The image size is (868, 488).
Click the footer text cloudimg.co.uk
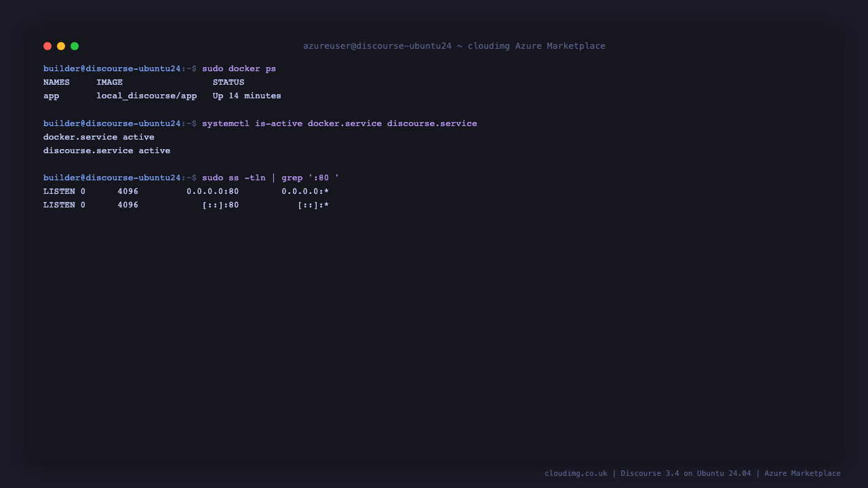point(576,473)
